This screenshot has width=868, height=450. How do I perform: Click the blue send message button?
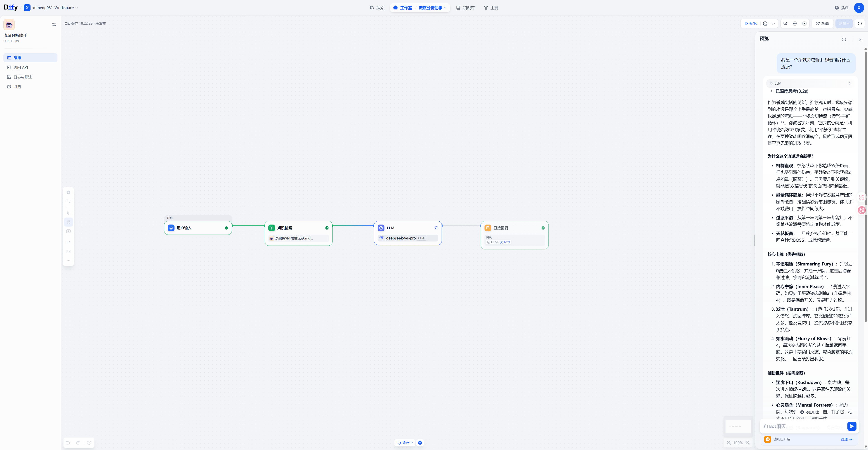[851, 426]
